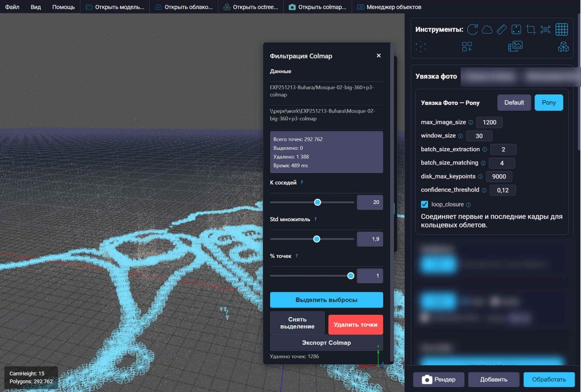Activate the ruler measure tool
Screen dimensions: 581x392
[x=502, y=30]
